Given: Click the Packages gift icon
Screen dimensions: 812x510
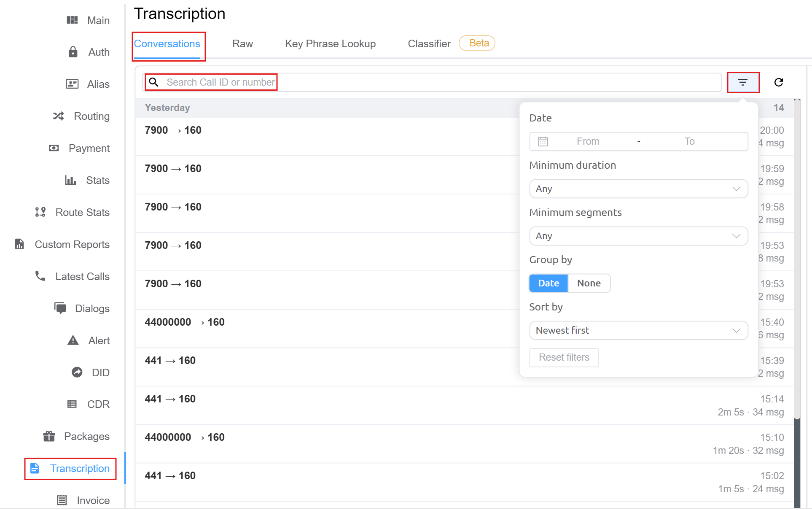Looking at the screenshot, I should (49, 436).
